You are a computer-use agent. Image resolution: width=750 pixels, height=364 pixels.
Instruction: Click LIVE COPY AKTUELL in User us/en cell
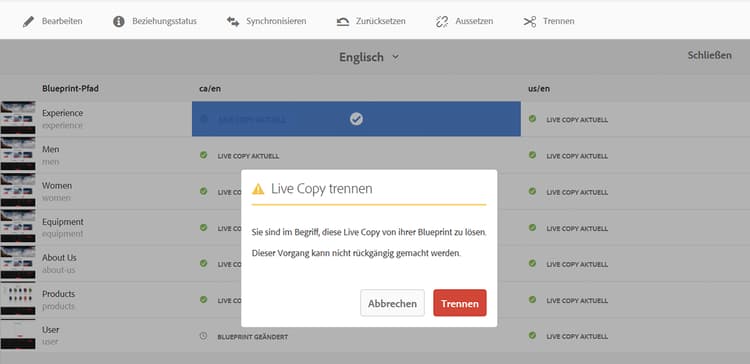click(x=577, y=337)
